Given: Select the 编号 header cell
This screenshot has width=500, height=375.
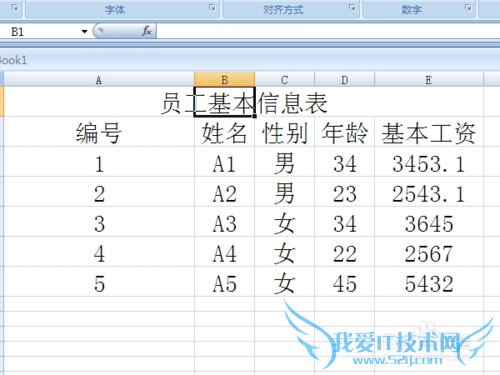Looking at the screenshot, I should 99,132.
